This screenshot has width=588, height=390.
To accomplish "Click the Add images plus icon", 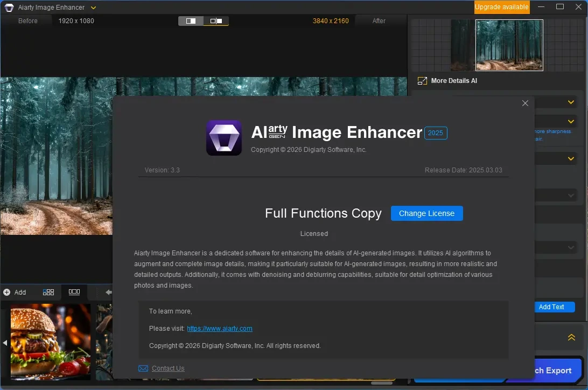I will [7, 292].
